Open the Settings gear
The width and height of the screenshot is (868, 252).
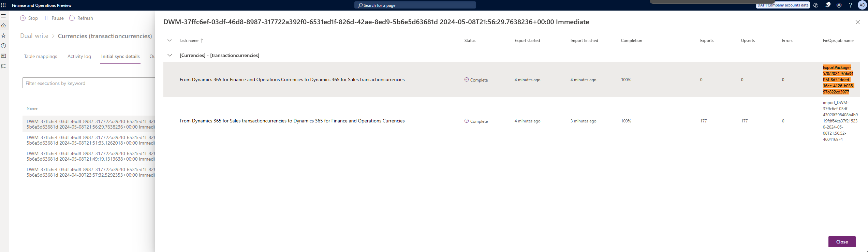(839, 5)
